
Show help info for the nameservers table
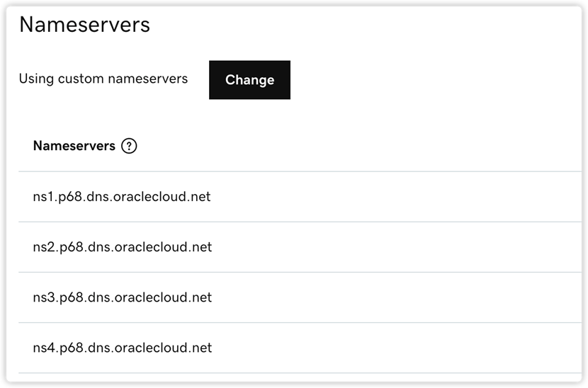(129, 146)
